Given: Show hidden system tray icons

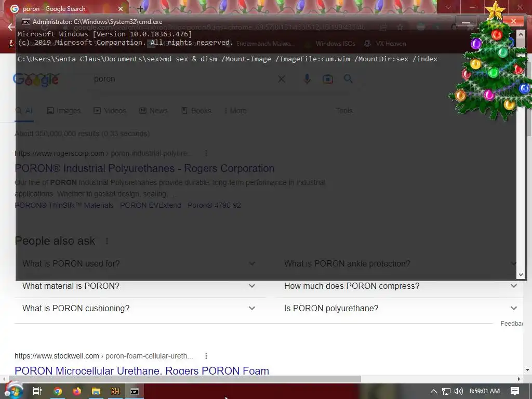Looking at the screenshot, I should pos(434,391).
